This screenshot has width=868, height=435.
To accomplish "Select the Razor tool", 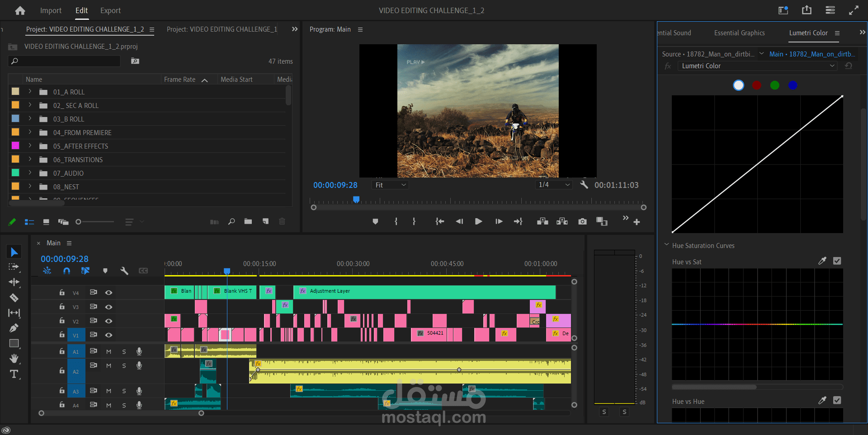I will pyautogui.click(x=14, y=298).
